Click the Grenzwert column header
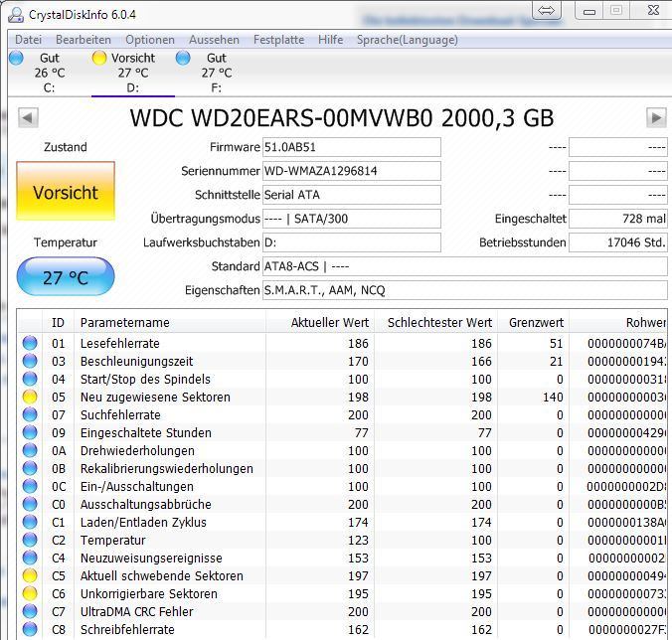The height and width of the screenshot is (640, 672). (x=533, y=323)
